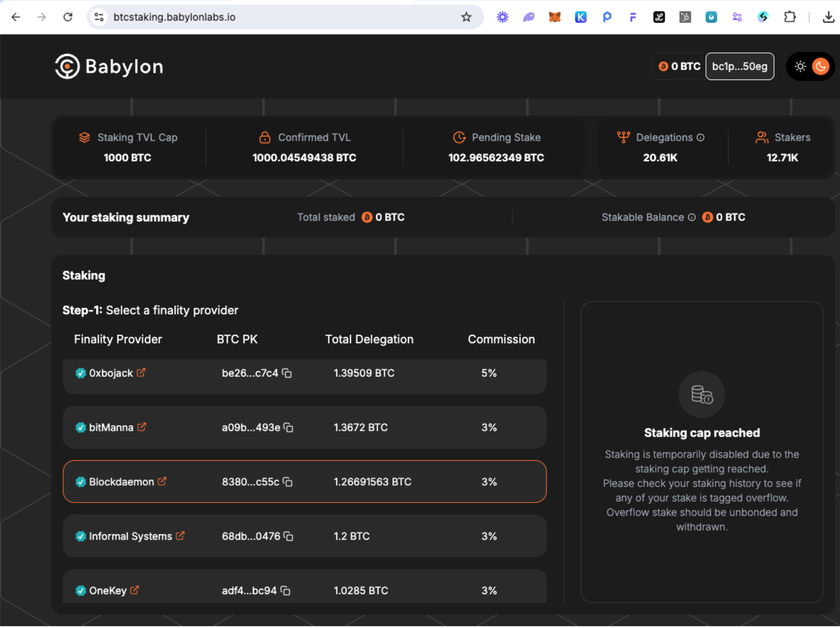840x628 pixels.
Task: Open the site information icon in the address bar
Action: tap(99, 17)
